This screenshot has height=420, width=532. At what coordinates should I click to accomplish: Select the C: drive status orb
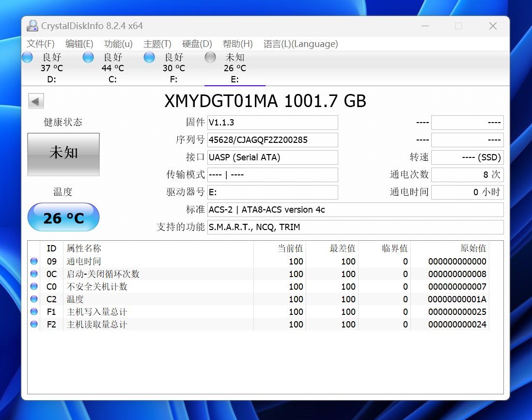88,57
